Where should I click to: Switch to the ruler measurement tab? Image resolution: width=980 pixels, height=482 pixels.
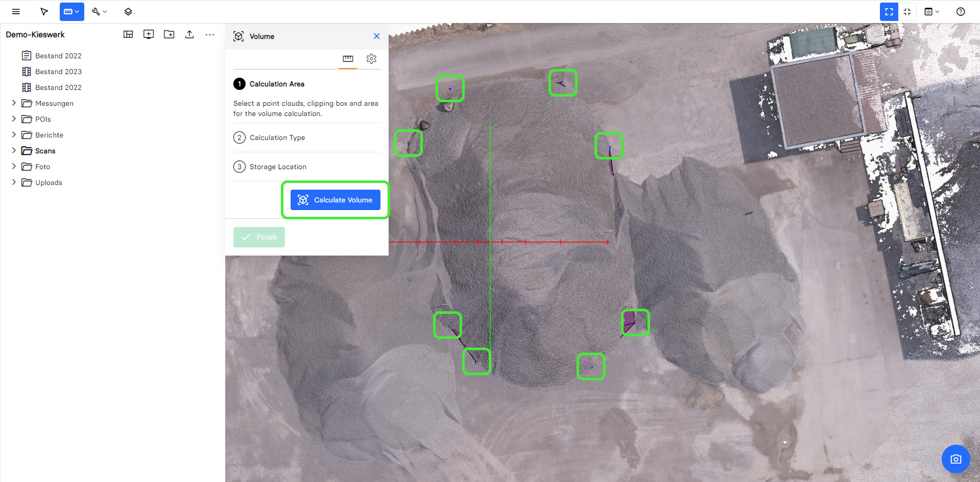(x=348, y=59)
